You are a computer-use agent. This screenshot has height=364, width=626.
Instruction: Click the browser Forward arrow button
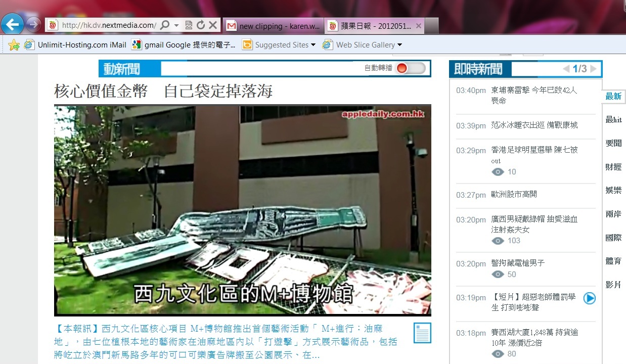[33, 24]
